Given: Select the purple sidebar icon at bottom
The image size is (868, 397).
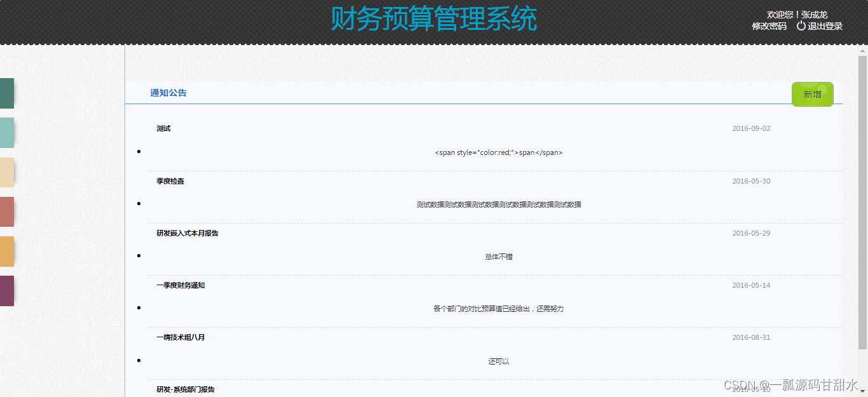Looking at the screenshot, I should (x=7, y=291).
